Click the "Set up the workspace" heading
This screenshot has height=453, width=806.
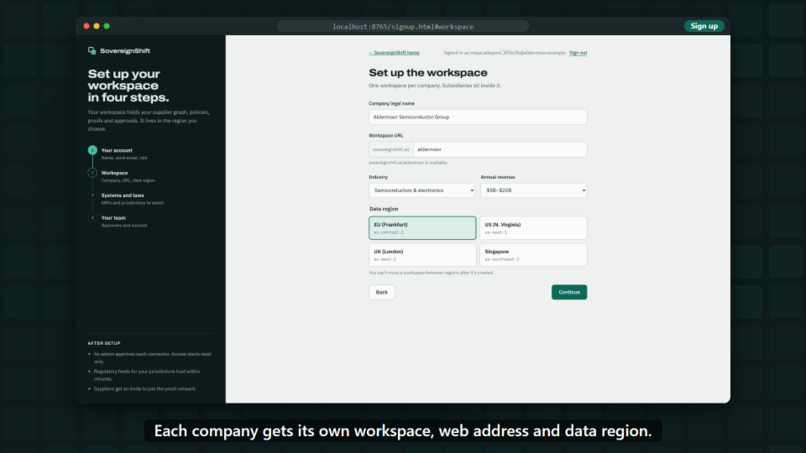pos(428,73)
